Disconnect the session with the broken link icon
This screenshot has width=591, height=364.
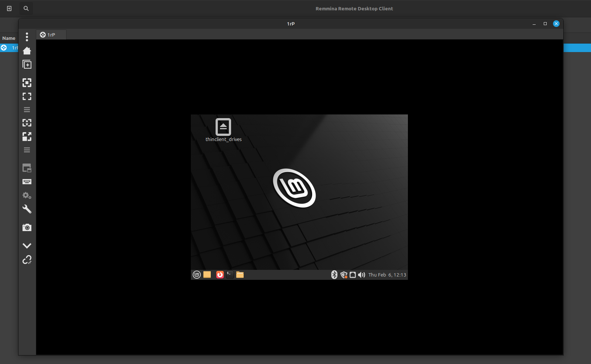coord(27,260)
